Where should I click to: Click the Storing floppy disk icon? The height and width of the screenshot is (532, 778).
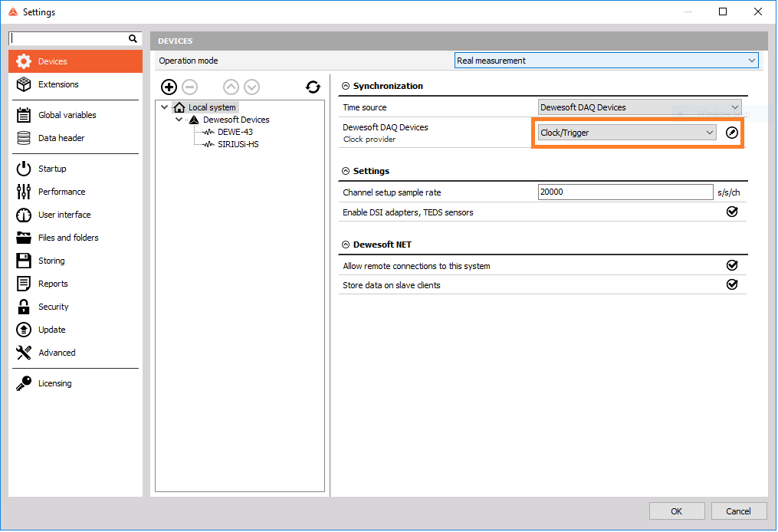click(x=23, y=261)
